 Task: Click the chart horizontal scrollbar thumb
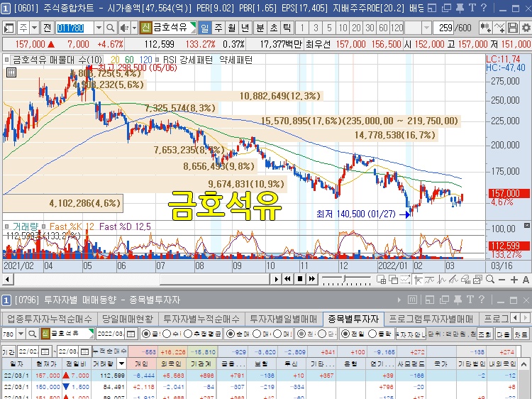(214, 280)
